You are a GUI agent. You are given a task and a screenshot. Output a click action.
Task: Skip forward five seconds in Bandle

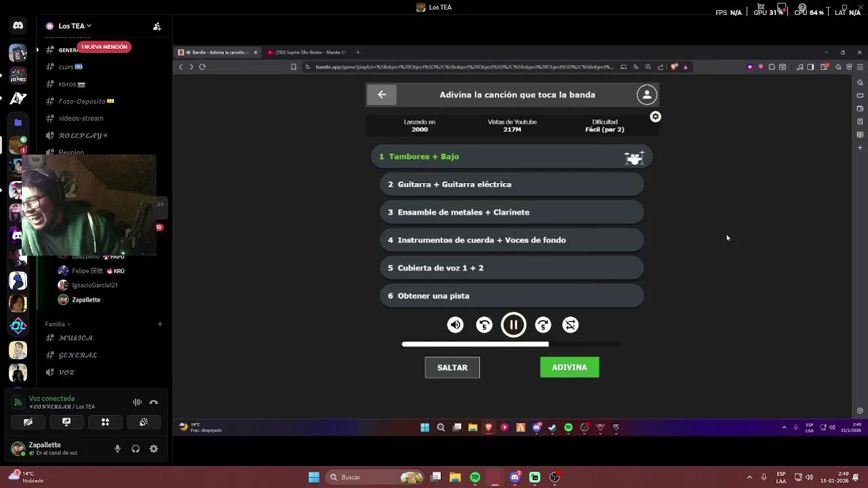543,325
